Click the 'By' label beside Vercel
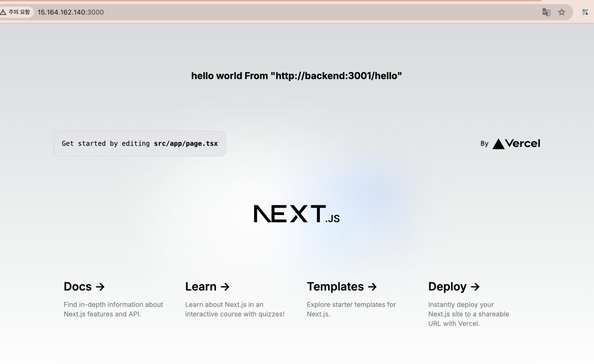 point(484,144)
